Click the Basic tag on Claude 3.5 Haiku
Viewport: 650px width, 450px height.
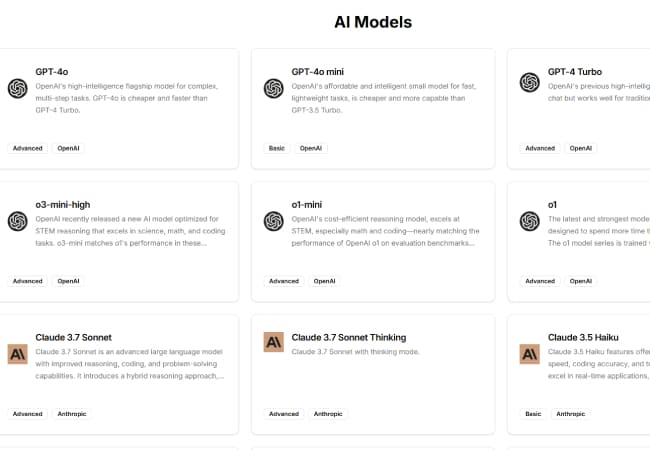[534, 413]
